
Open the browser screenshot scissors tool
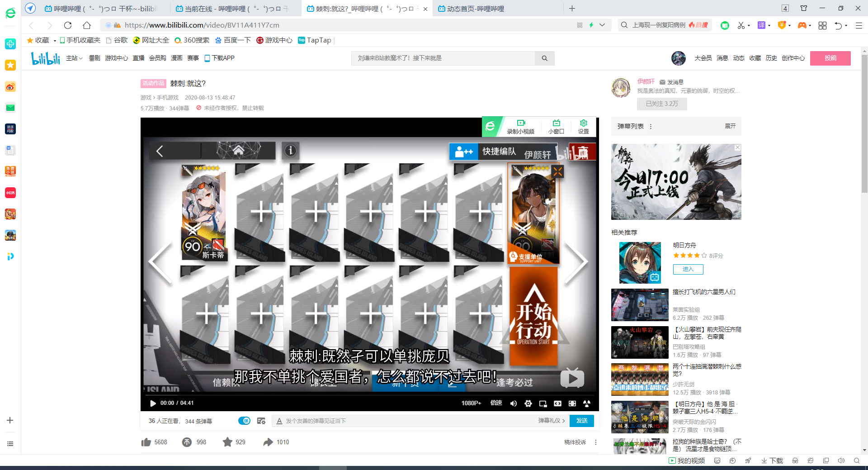(x=741, y=25)
